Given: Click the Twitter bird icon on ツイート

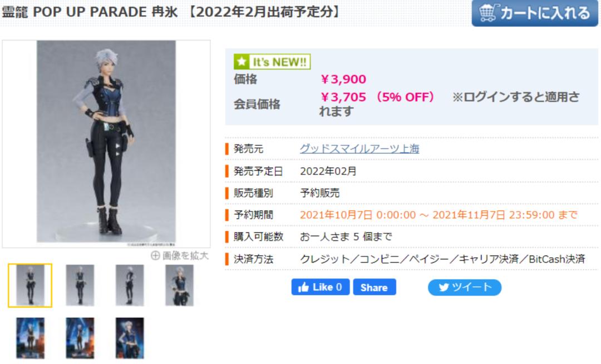Looking at the screenshot, I should [x=444, y=287].
